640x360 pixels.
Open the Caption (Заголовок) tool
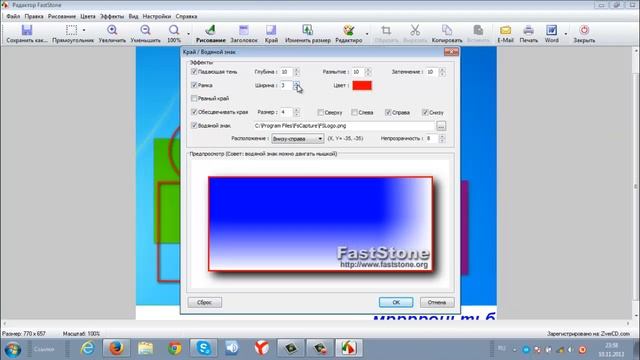pyautogui.click(x=244, y=30)
